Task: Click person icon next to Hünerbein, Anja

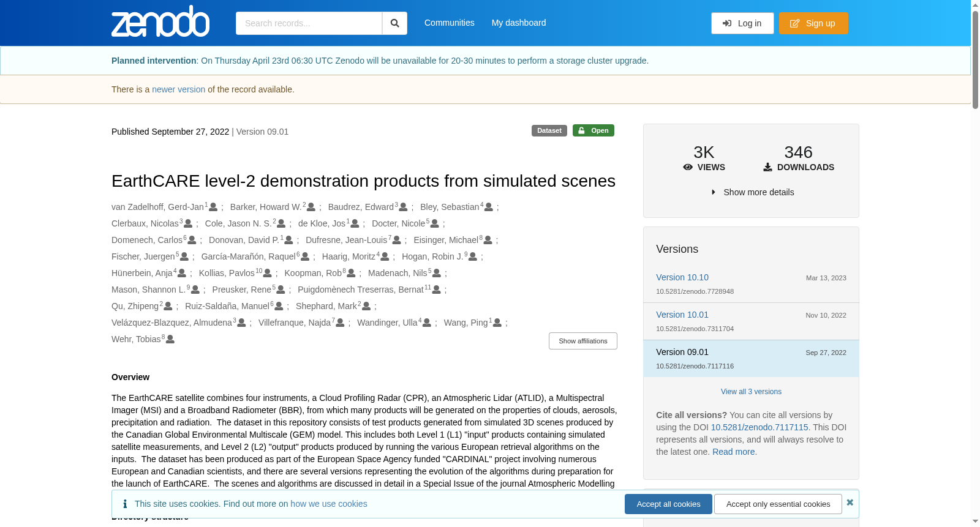Action: click(x=181, y=273)
